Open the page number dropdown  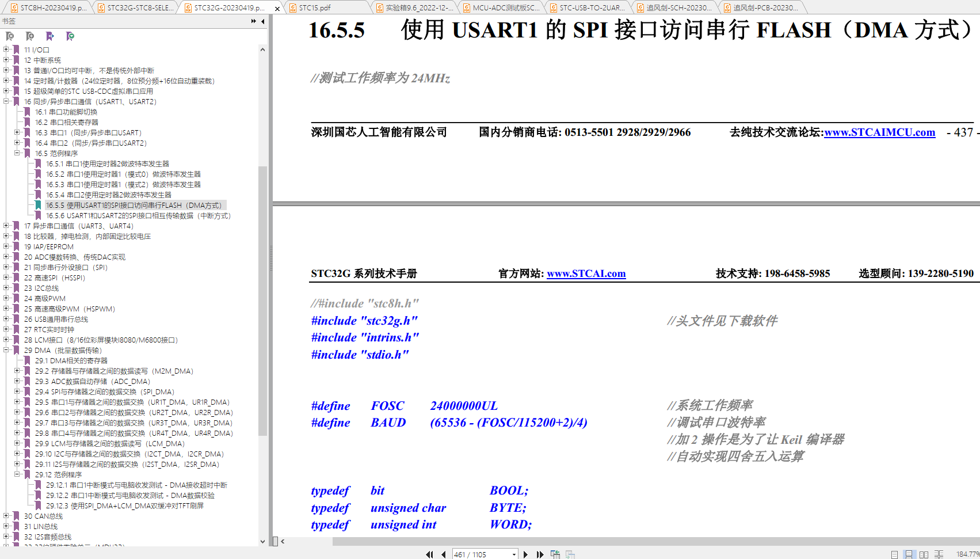click(514, 554)
